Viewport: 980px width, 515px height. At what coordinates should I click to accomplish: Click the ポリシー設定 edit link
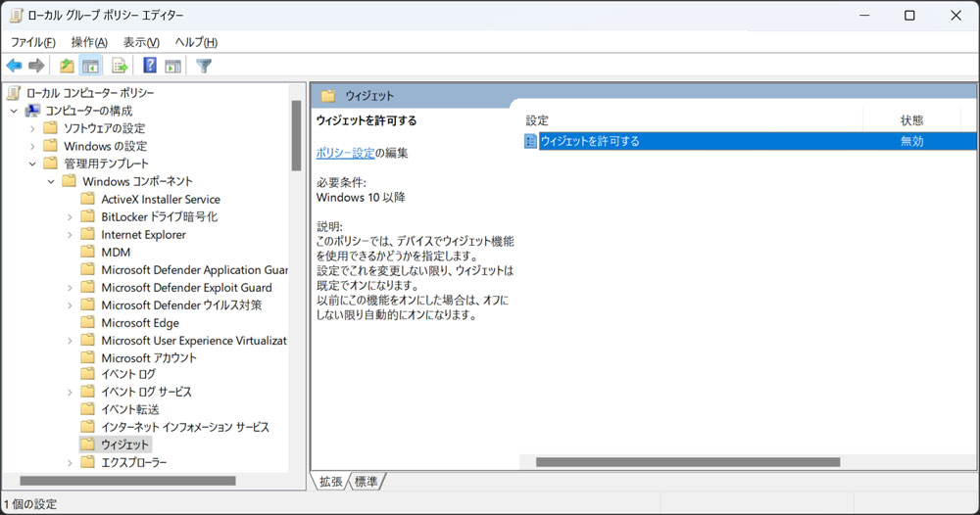coord(346,153)
